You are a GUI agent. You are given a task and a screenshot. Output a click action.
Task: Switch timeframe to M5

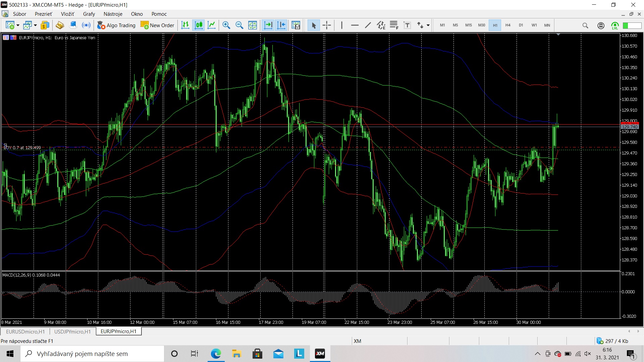coord(455,25)
